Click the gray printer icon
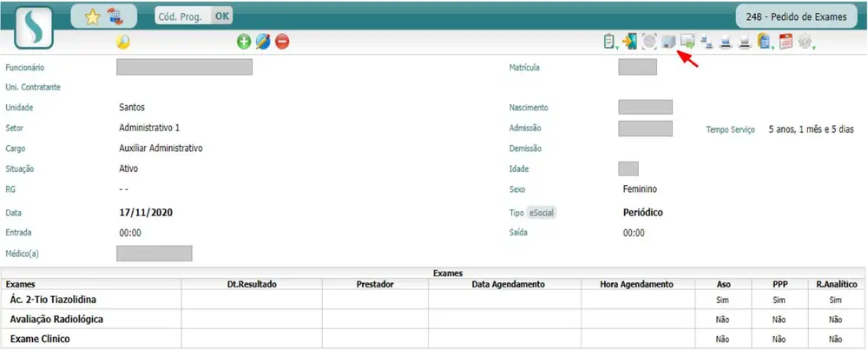 (745, 42)
